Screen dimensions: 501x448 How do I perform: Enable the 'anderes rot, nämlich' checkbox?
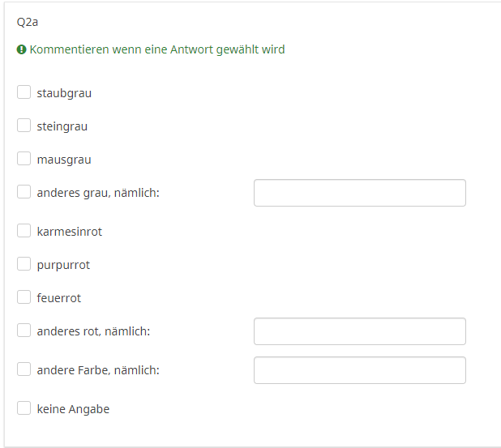coord(24,331)
